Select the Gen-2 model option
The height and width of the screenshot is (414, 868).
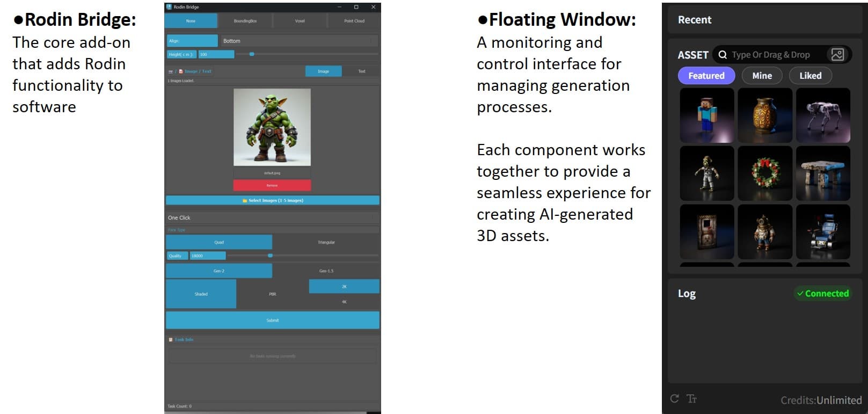(219, 271)
